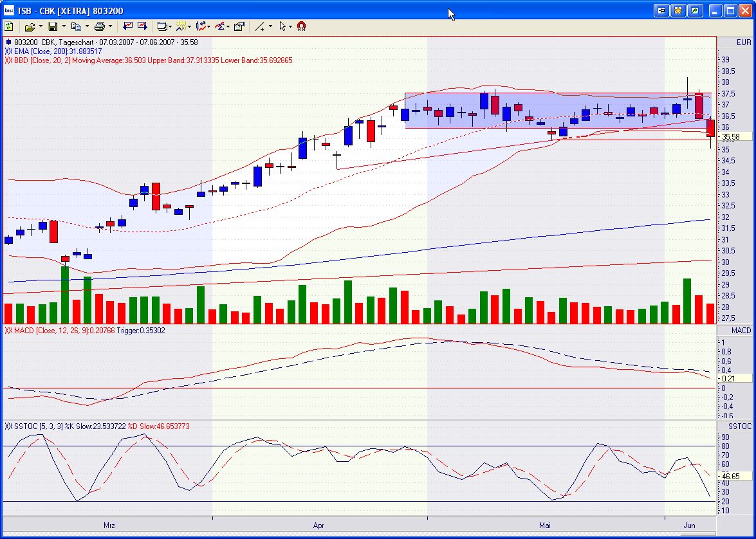756x539 pixels.
Task: Expand the dropdown arrow beside window layout icon
Action: [170, 27]
